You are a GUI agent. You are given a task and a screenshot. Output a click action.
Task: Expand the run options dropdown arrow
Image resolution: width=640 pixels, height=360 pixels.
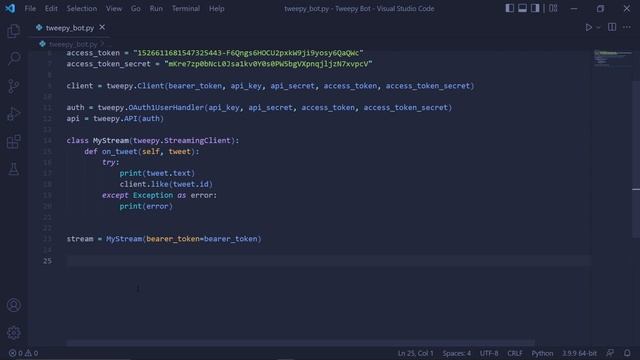click(x=598, y=28)
